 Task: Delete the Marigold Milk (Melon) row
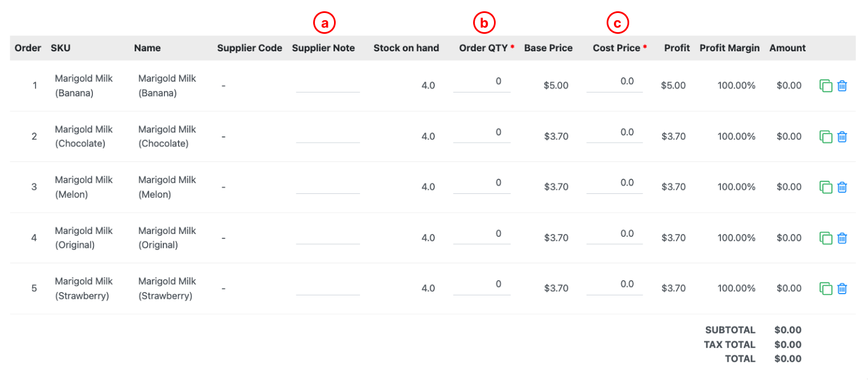(842, 187)
